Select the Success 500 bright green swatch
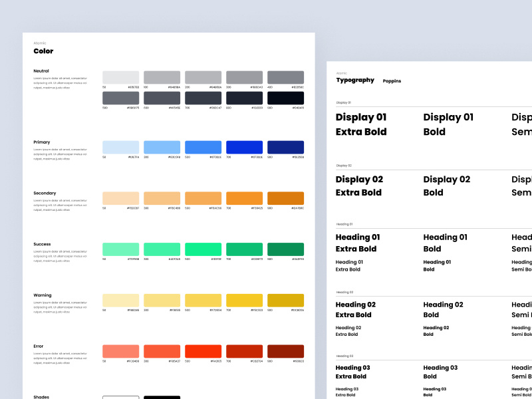 coord(203,249)
